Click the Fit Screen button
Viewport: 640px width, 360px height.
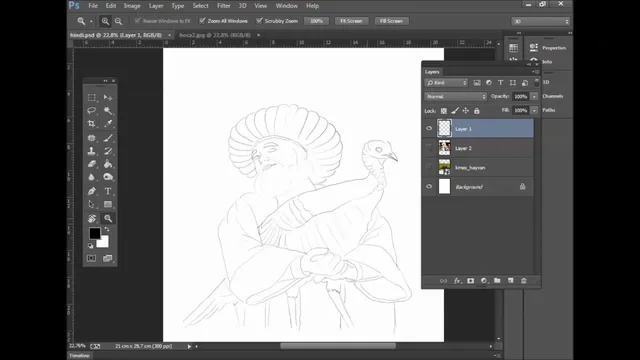click(x=351, y=21)
